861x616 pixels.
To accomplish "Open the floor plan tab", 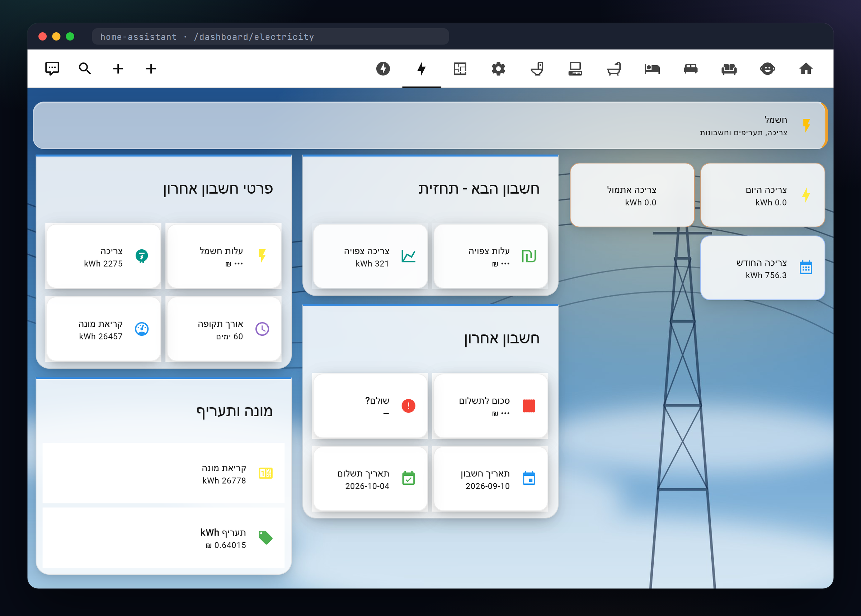I will coord(460,69).
